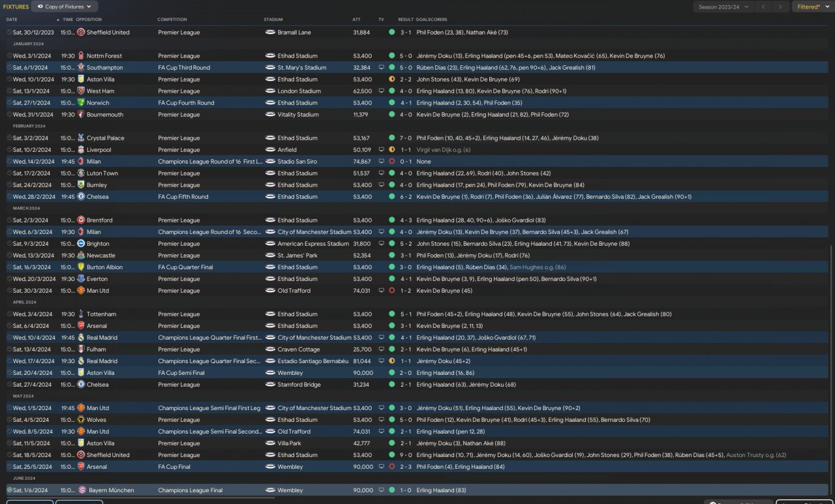Go to the previous season with left arrow
Screen dimensions: 835x504
click(x=763, y=7)
